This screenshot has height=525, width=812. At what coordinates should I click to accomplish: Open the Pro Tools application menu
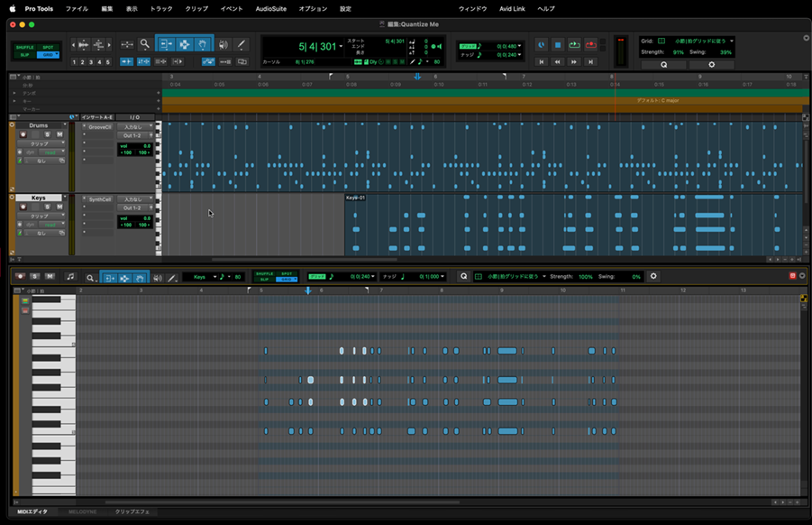39,9
